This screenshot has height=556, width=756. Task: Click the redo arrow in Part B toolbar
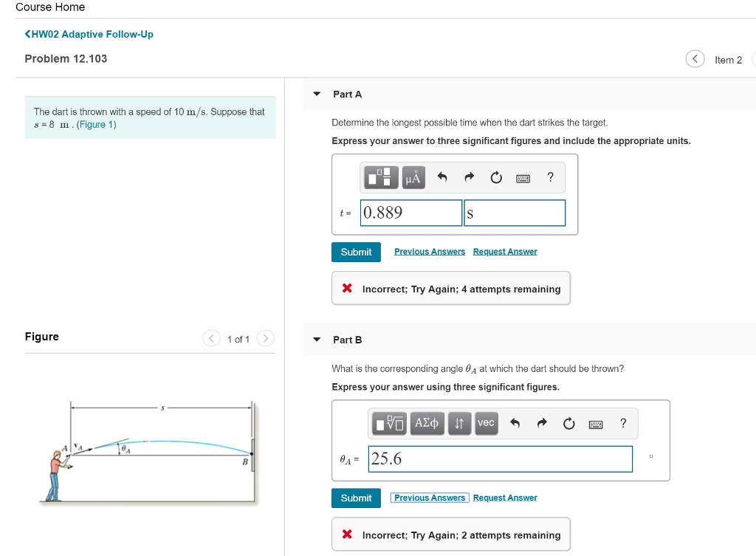click(541, 423)
